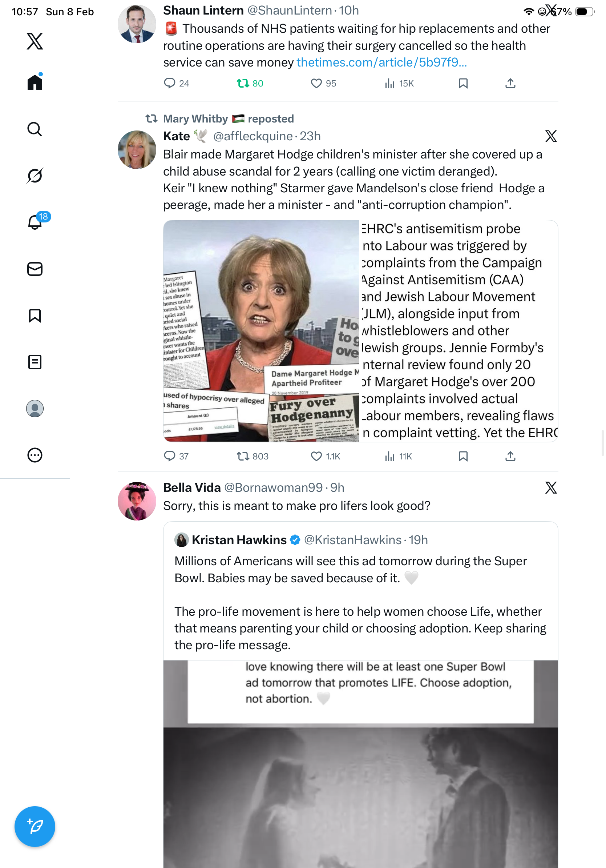Open Grok menu on Bella Vida's post
This screenshot has height=868, width=606.
point(551,488)
